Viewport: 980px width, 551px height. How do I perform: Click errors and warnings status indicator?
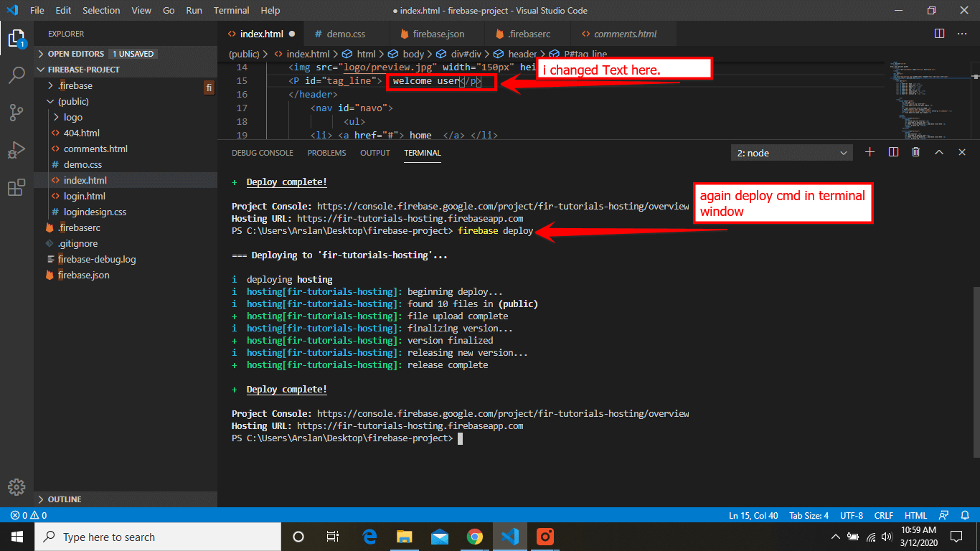pos(29,515)
